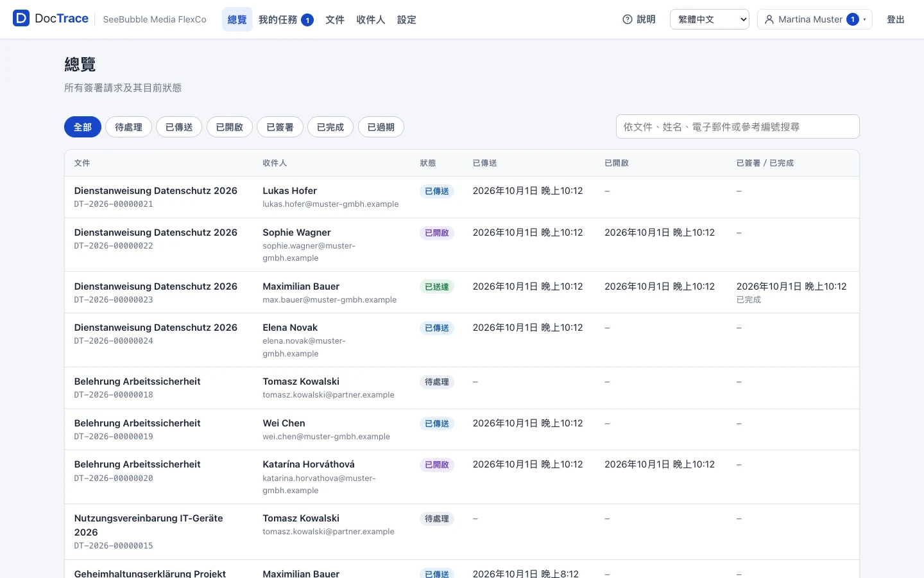The width and height of the screenshot is (924, 578).
Task: Go to 我的任務 tab
Action: point(286,20)
